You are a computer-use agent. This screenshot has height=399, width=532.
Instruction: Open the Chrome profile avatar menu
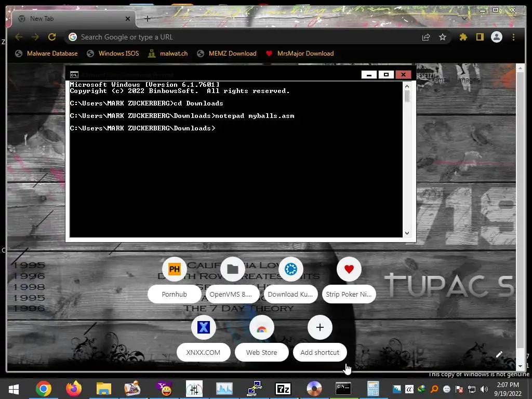pyautogui.click(x=497, y=37)
